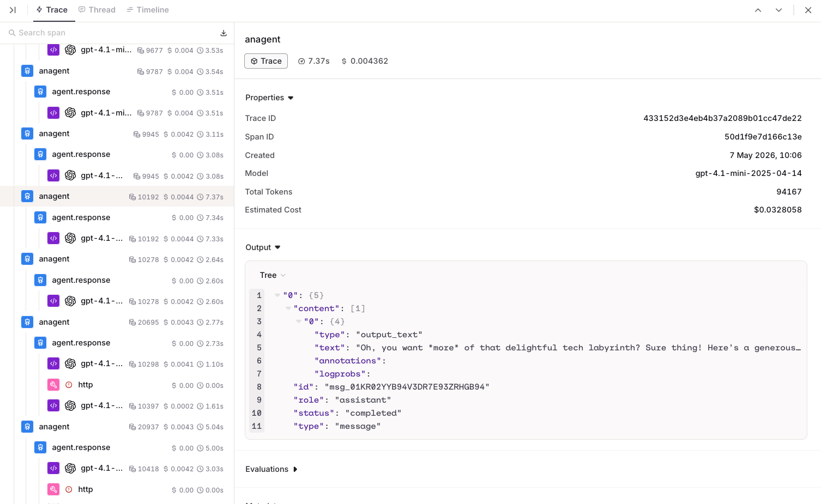Click the Estimated Cost value $0.0328058
821x504 pixels.
pyautogui.click(x=778, y=210)
